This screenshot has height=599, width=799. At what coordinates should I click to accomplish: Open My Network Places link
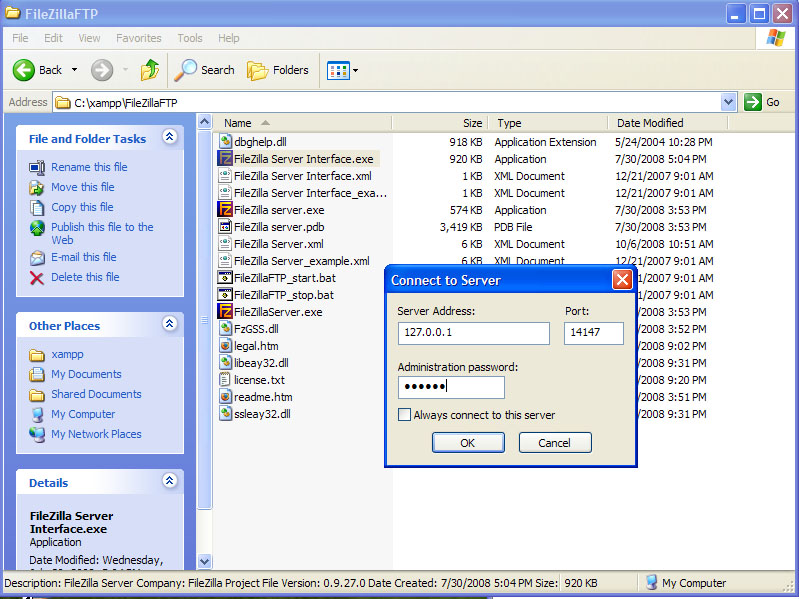96,434
